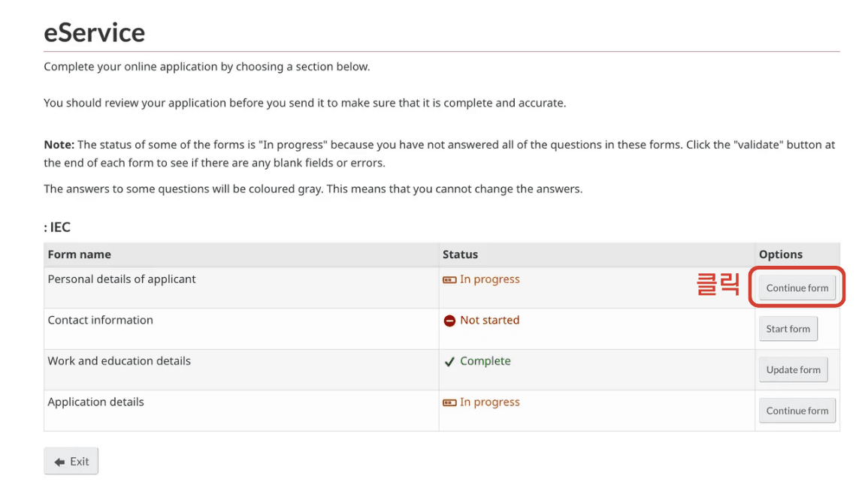Start the Contact information form
This screenshot has height=488, width=868.
(788, 329)
